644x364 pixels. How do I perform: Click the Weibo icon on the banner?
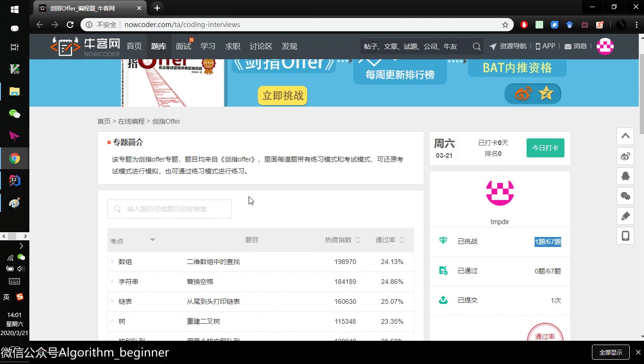[523, 94]
